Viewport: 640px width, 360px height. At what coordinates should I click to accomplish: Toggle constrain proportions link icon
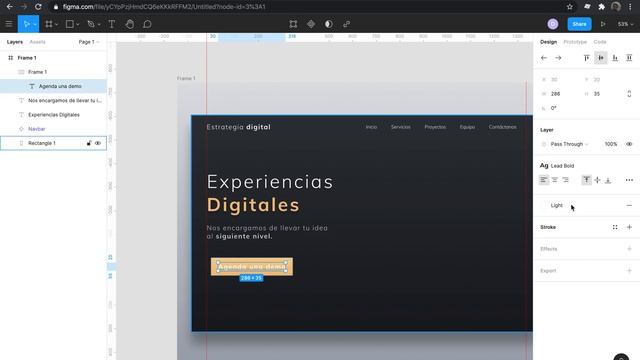click(x=629, y=94)
